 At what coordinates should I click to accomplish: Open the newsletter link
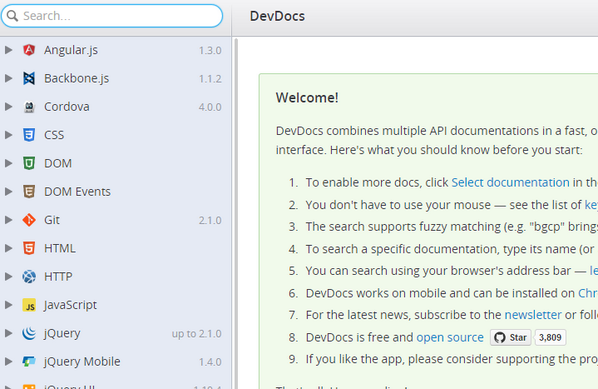click(x=533, y=315)
